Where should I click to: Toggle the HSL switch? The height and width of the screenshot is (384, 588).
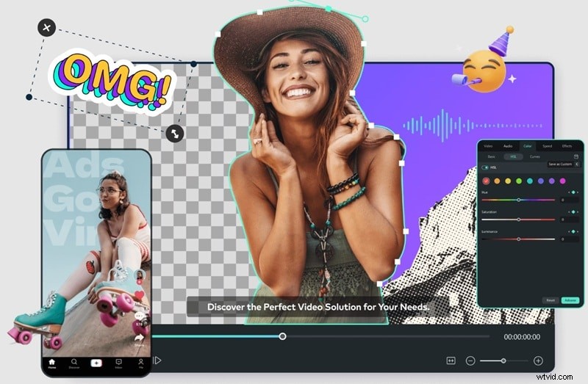click(485, 167)
